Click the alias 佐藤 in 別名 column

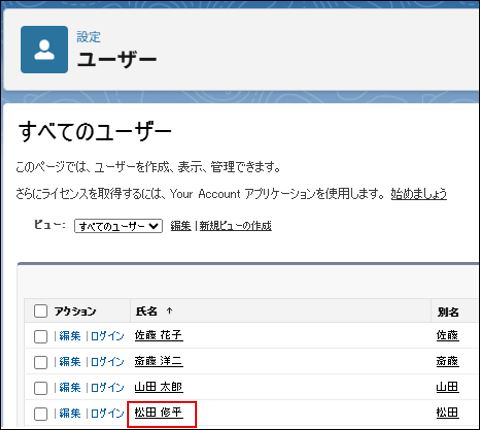click(448, 335)
